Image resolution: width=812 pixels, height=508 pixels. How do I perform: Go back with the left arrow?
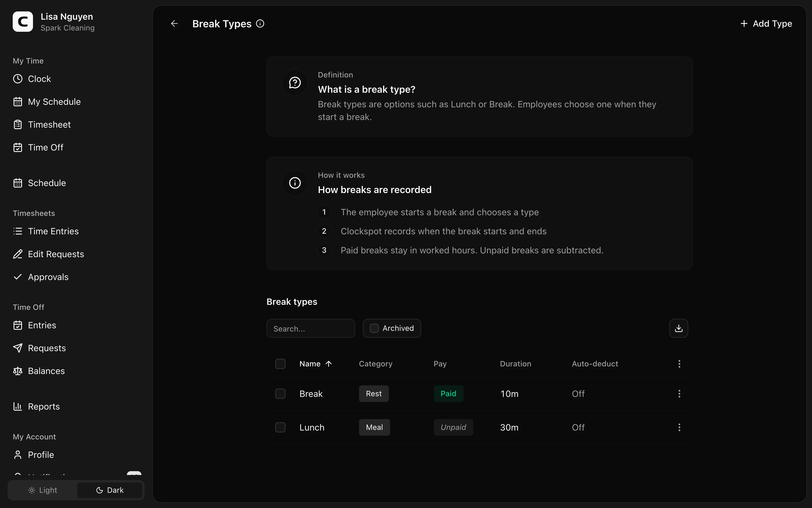point(174,23)
